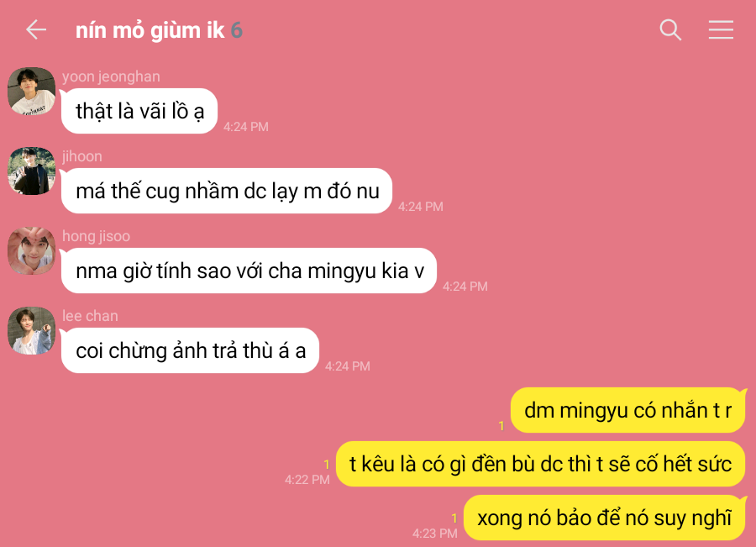Viewport: 756px width, 547px height.
Task: Open chat search magnifier icon
Action: point(670,30)
